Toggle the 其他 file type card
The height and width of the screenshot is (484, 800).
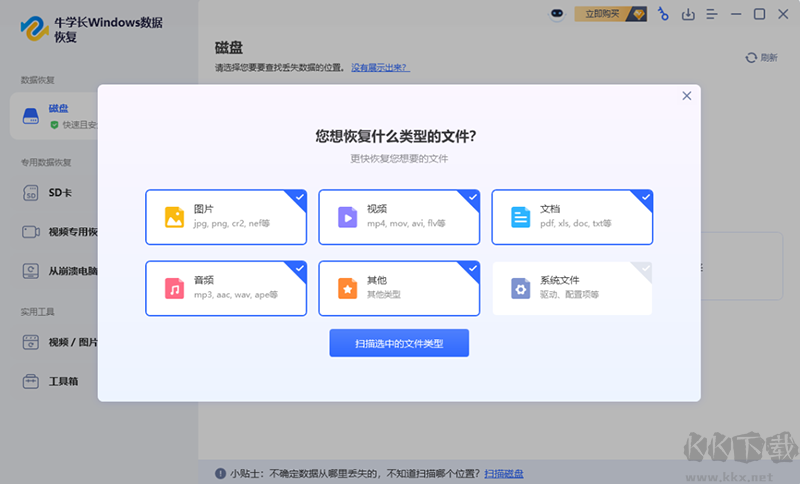tap(399, 288)
